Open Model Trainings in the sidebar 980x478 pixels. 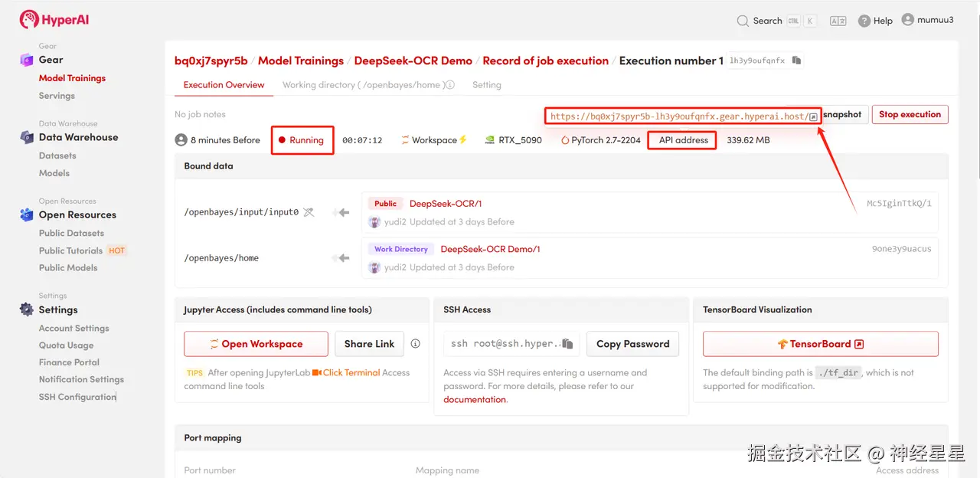pyautogui.click(x=72, y=78)
